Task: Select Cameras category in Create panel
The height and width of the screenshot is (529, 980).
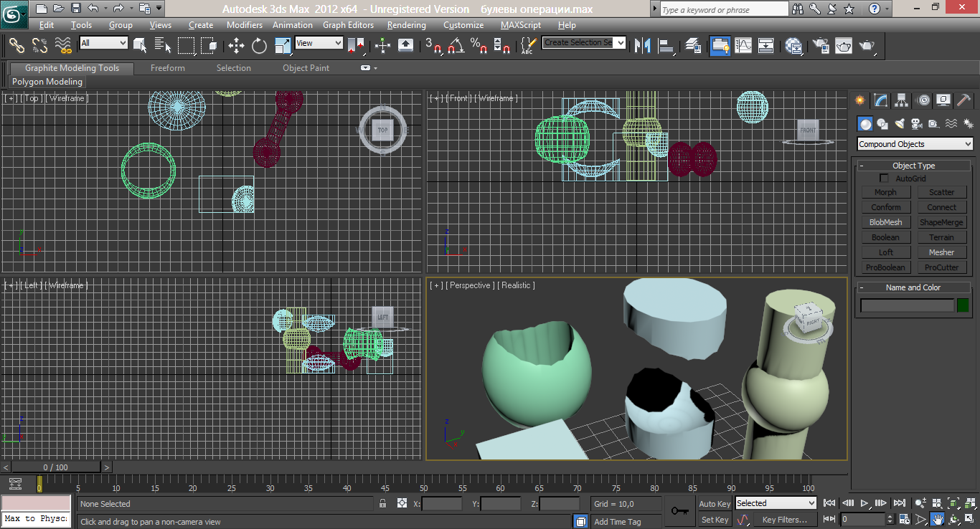Action: point(917,124)
